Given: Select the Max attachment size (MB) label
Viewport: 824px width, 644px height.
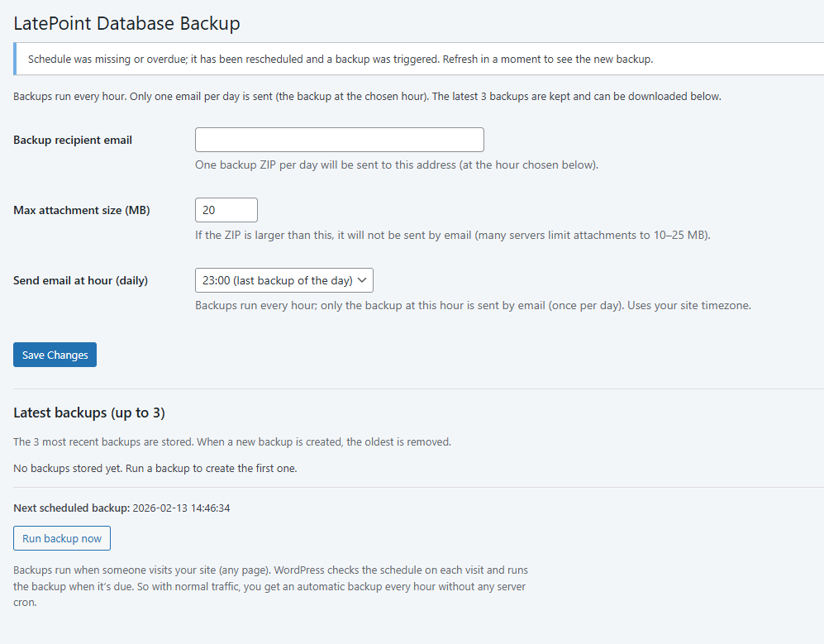Looking at the screenshot, I should [81, 210].
